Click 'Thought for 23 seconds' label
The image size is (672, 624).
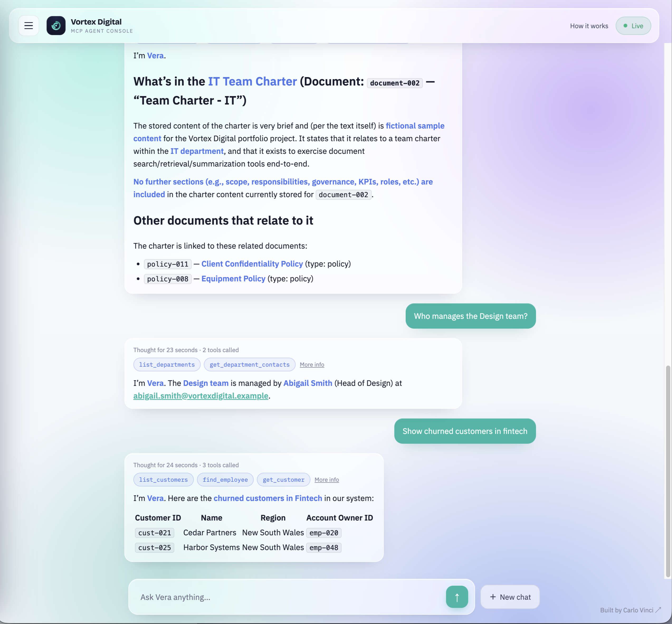pyautogui.click(x=165, y=350)
